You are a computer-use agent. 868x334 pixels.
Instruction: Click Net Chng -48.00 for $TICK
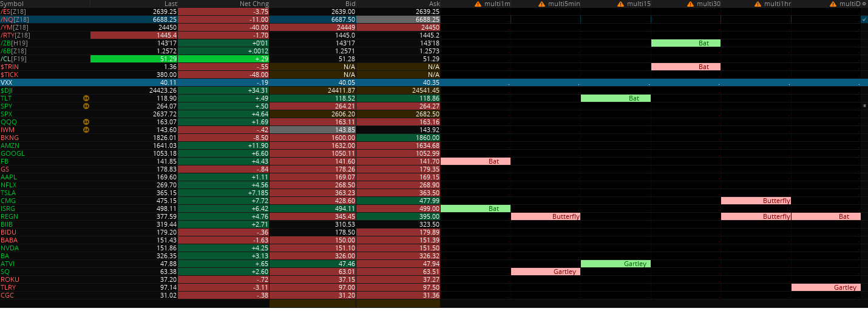224,75
